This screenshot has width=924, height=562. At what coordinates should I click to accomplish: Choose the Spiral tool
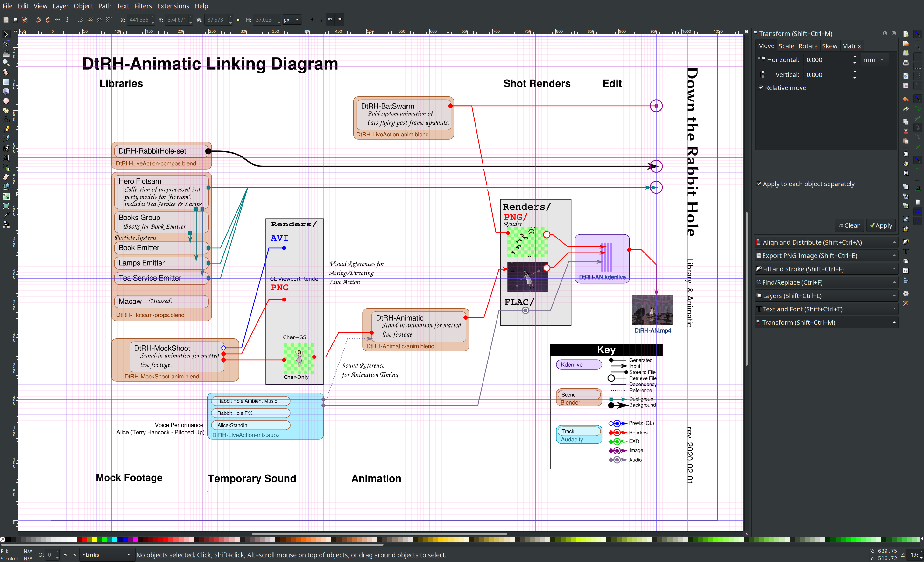(x=6, y=120)
